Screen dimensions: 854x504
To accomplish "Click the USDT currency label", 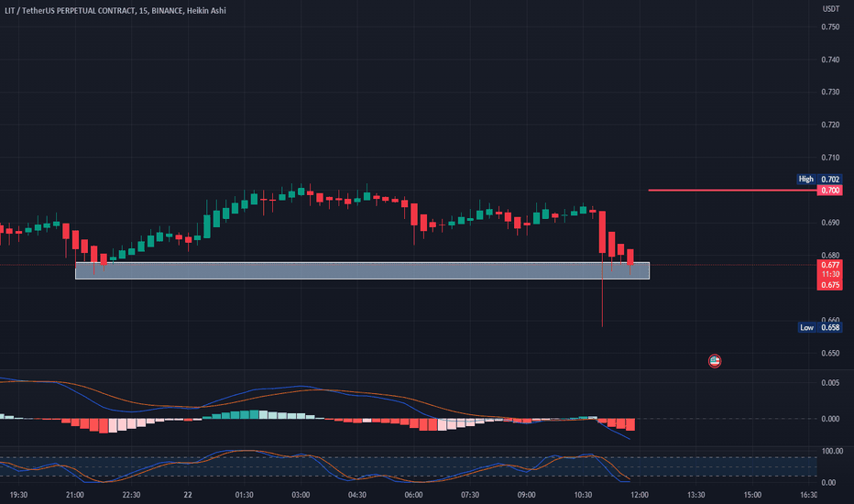I will pos(830,9).
